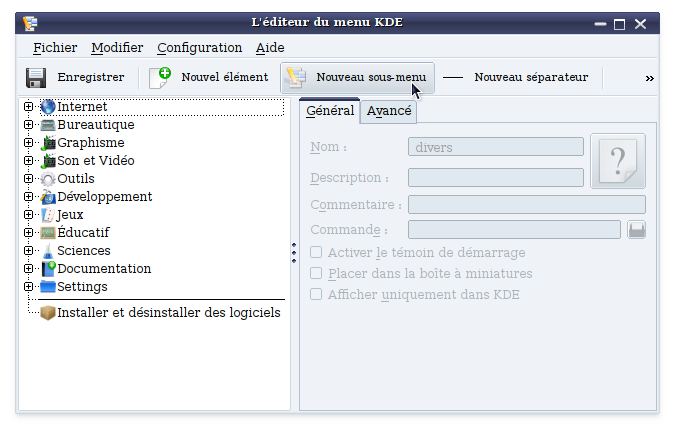Screen dimensions: 675x432
Task: Click the question mark icon chooser button
Action: tap(618, 161)
